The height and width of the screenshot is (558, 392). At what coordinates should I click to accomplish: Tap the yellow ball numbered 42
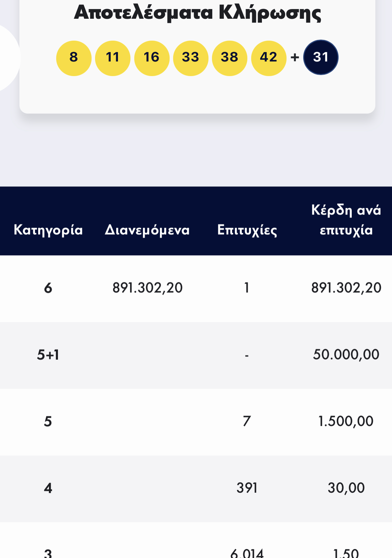(x=269, y=58)
